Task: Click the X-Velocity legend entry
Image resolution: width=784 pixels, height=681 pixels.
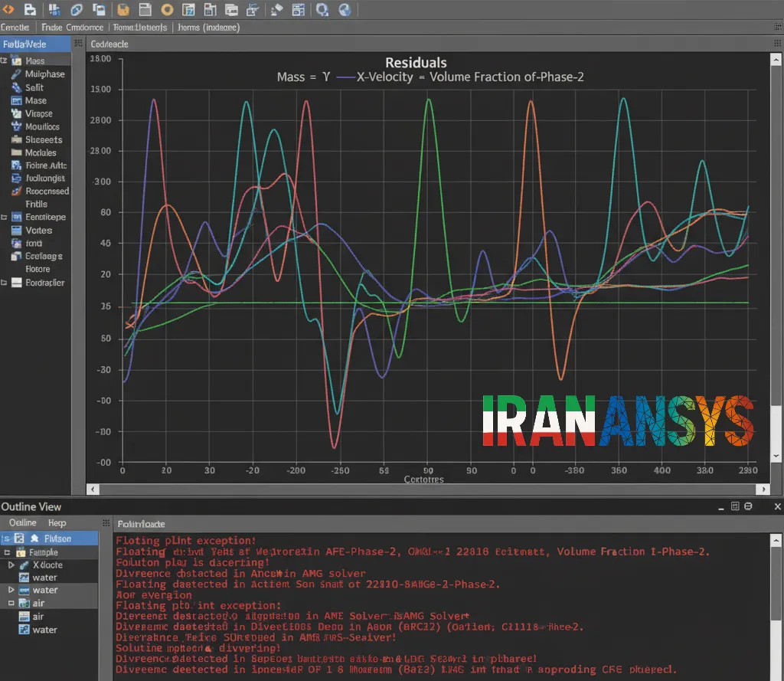Action: (x=375, y=77)
